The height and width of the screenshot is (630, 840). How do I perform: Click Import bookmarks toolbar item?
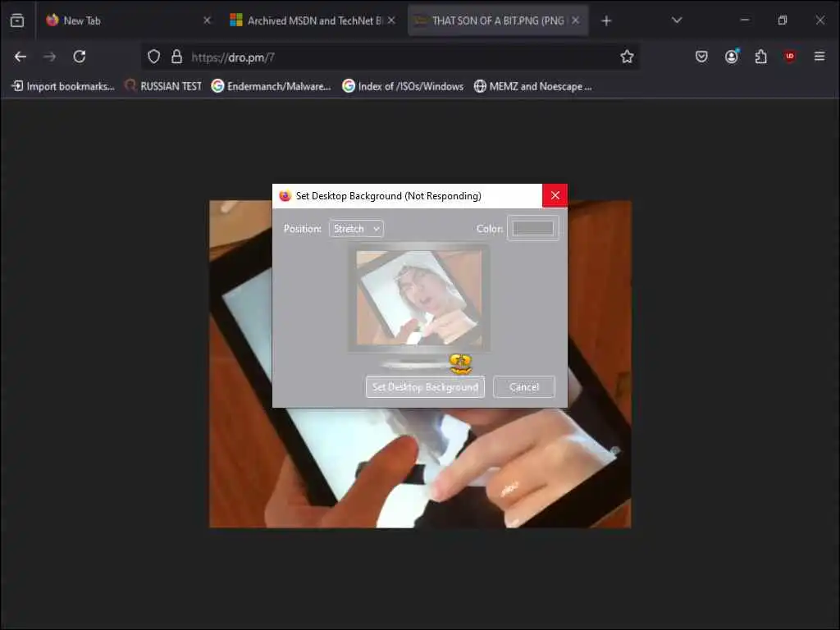[x=63, y=86]
